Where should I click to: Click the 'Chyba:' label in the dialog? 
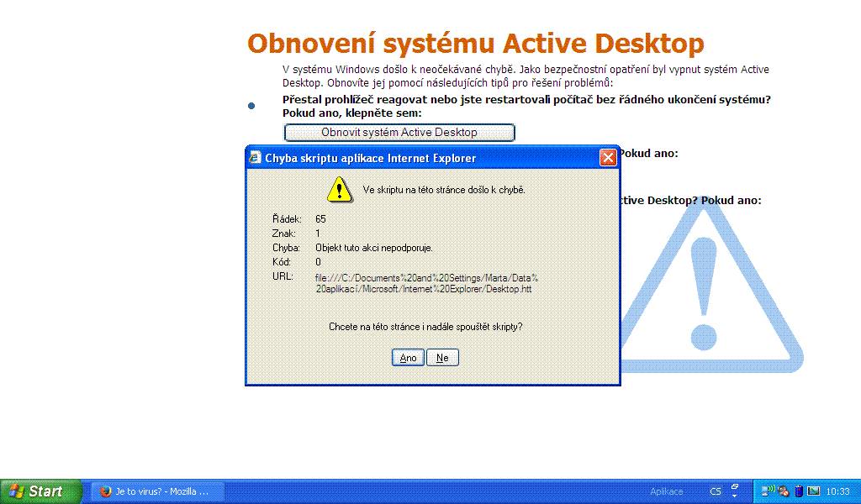[286, 248]
